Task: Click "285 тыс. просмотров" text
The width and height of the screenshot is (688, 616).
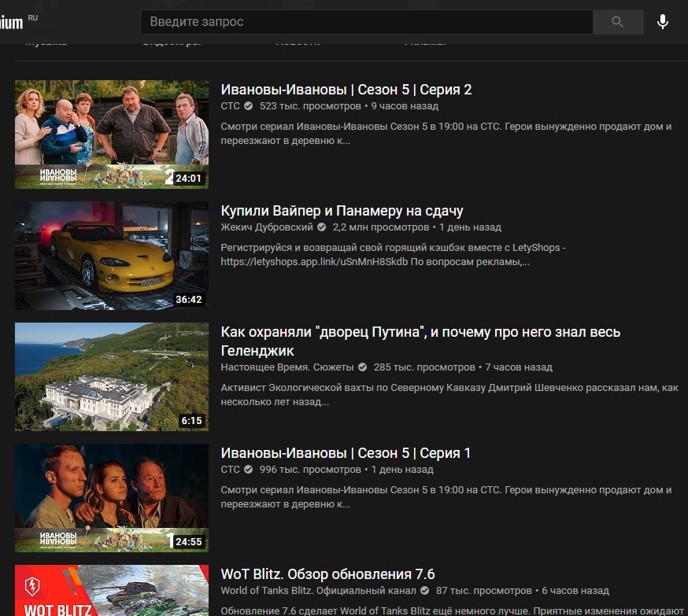Action: [x=424, y=367]
